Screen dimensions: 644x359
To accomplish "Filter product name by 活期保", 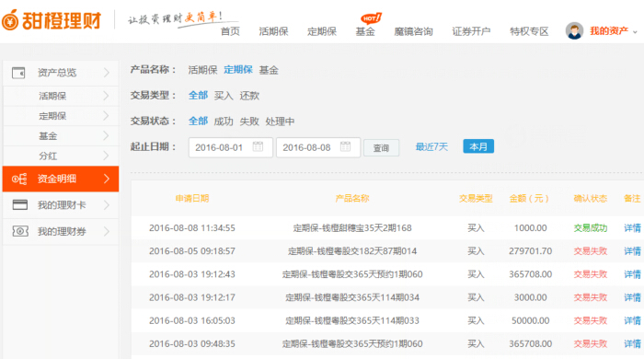I will pyautogui.click(x=203, y=70).
